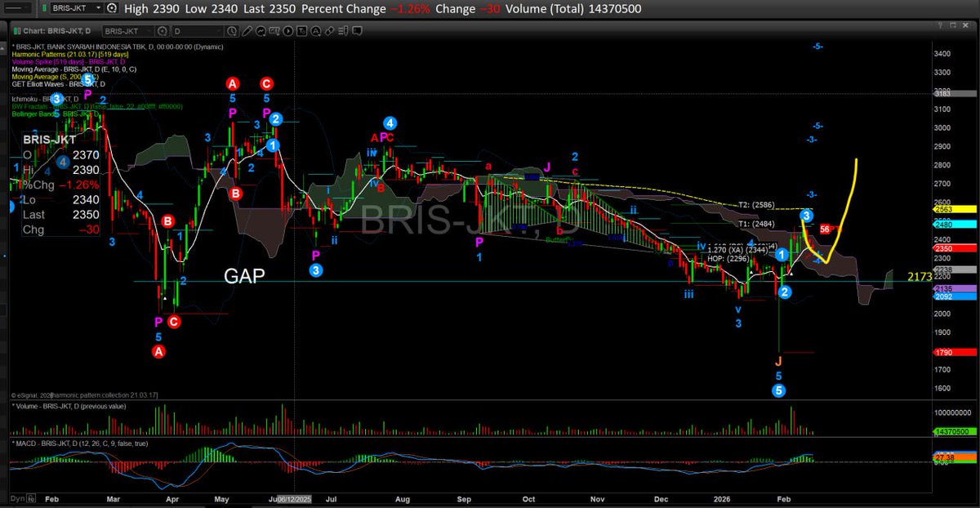Select the Moving Average S 200 study label
980x508 pixels.
[56, 77]
